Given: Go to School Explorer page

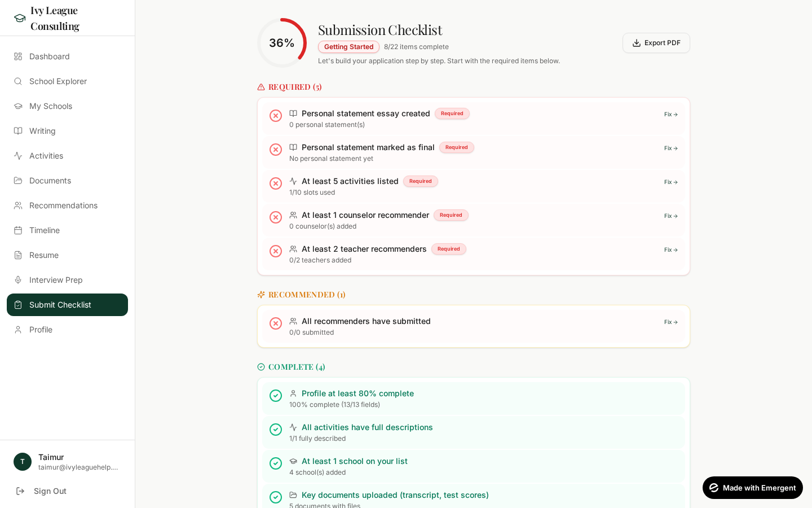Looking at the screenshot, I should click(x=67, y=81).
